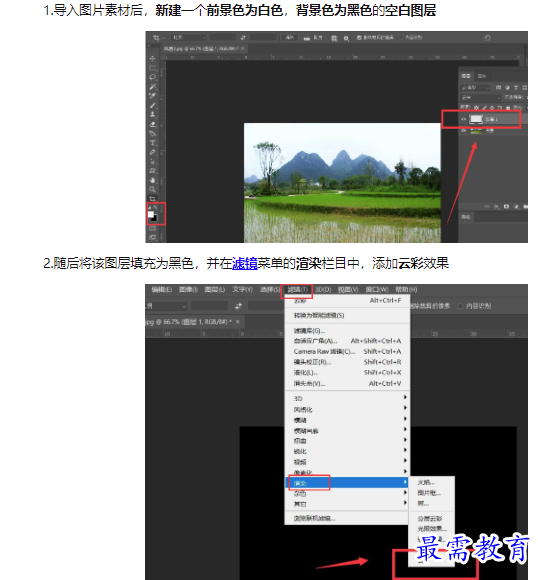Choose 液化(L)... in the filter menu
The image size is (538, 580).
coord(348,372)
